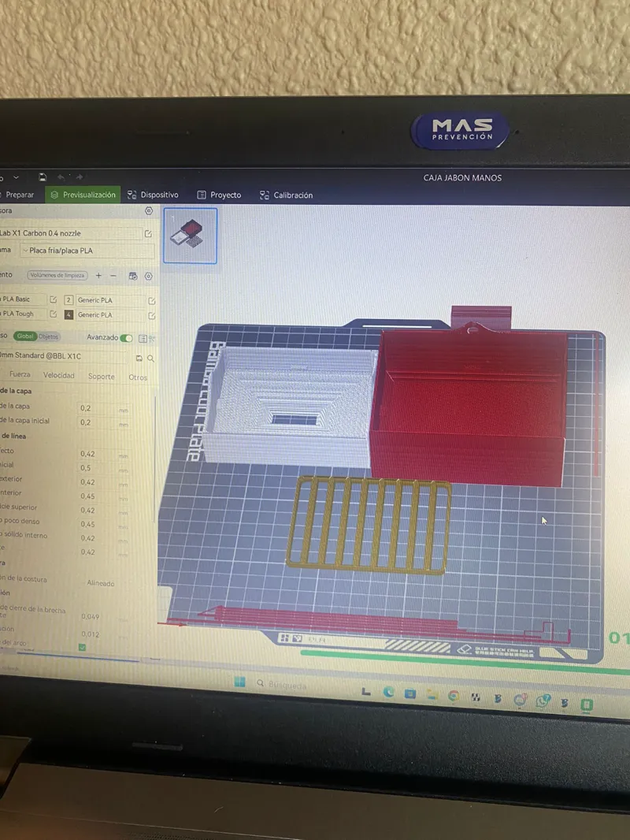Open WhatsApp from the taskbar
This screenshot has width=630, height=840.
543,701
